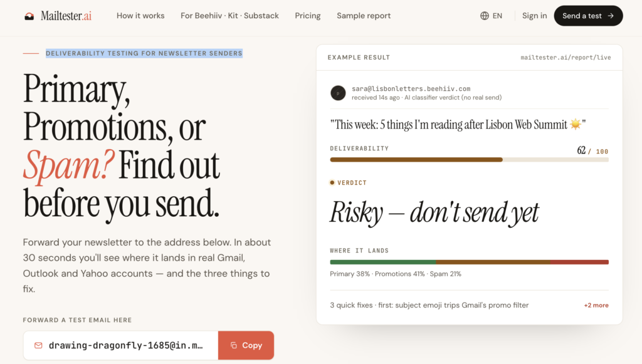
Task: Click the highlighted "Deliverability testing for newsletter senders" heading
Action: pos(144,54)
